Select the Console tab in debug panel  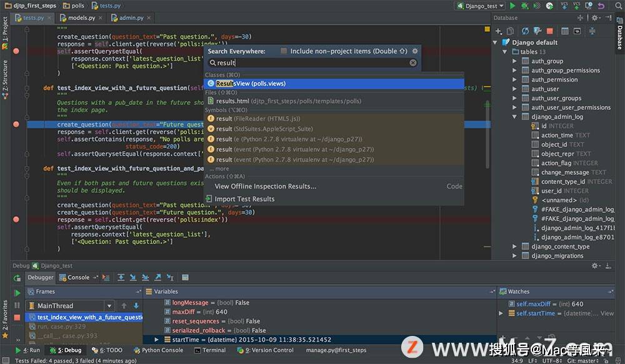click(x=74, y=277)
